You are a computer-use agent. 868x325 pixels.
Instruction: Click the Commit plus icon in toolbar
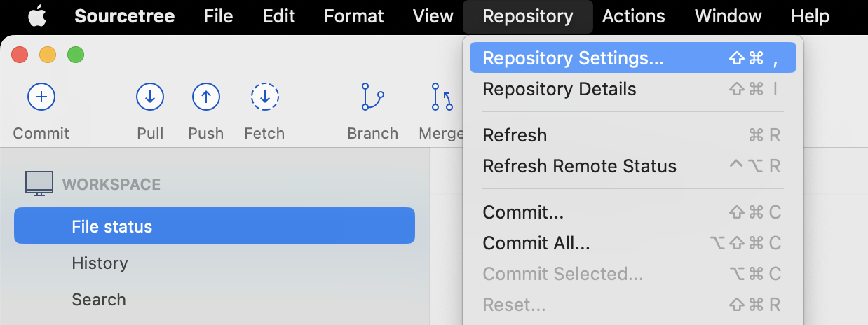(x=41, y=97)
